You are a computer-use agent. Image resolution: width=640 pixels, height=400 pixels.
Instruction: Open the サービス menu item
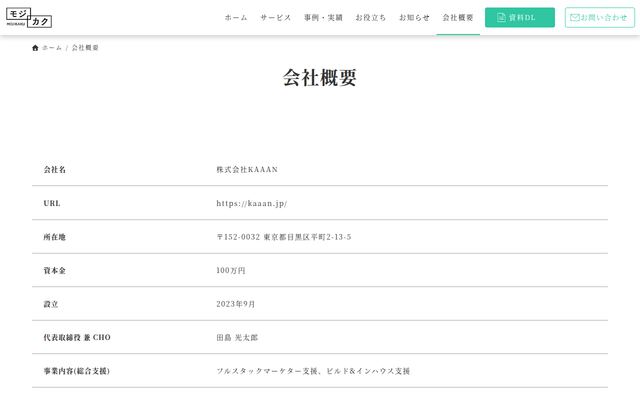[x=276, y=18]
